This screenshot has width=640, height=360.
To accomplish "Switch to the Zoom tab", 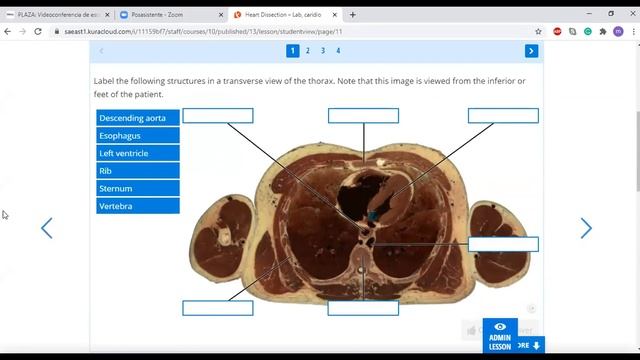I will [171, 15].
